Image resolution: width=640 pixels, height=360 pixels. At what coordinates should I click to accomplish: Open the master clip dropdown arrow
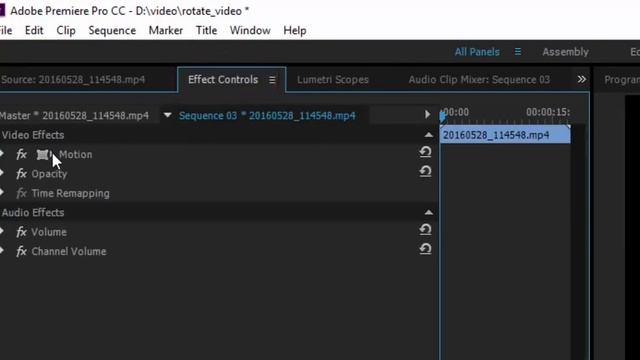[167, 115]
